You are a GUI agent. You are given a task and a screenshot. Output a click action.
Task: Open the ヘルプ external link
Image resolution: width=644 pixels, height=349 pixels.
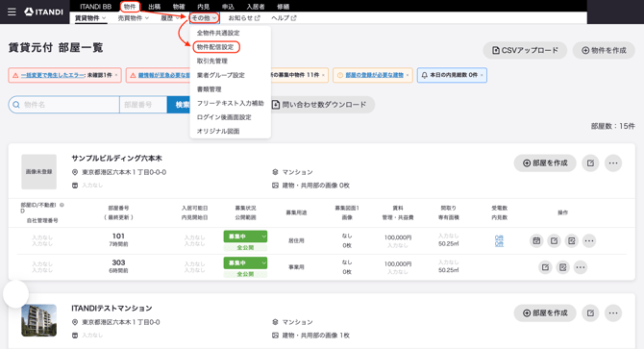(x=284, y=18)
